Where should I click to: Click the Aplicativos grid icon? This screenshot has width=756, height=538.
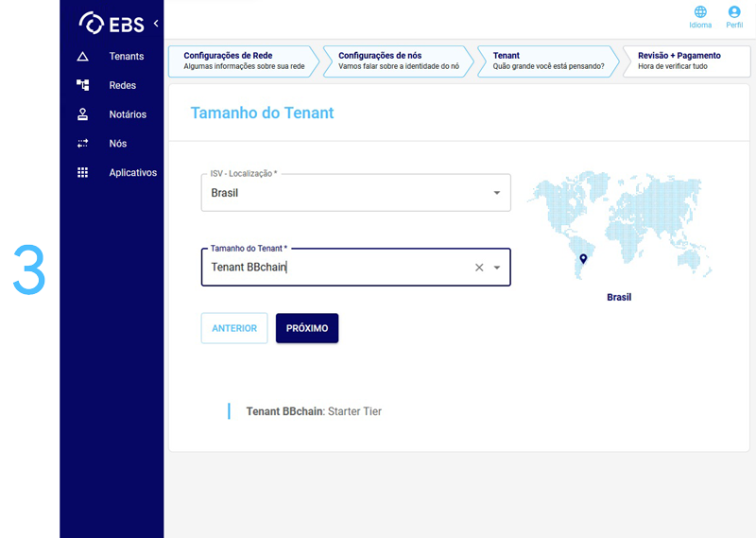point(82,173)
